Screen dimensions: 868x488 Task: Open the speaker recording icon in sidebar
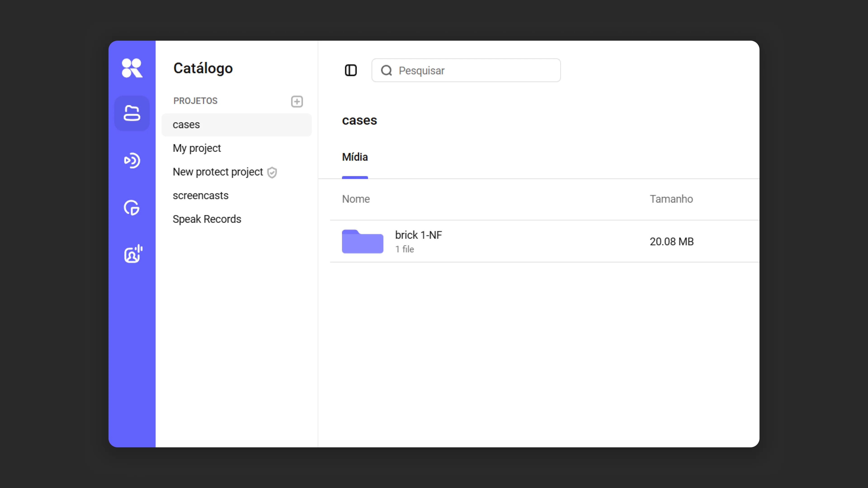(133, 254)
